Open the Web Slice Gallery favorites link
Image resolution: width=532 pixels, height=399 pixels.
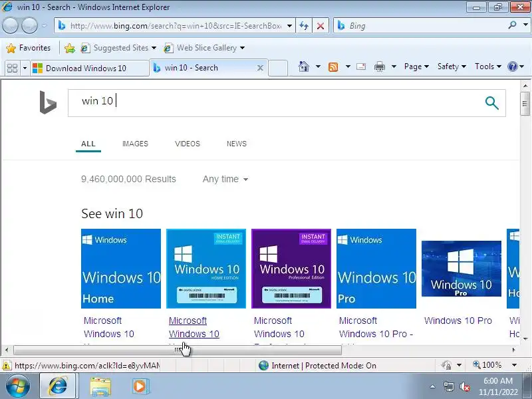click(x=203, y=48)
